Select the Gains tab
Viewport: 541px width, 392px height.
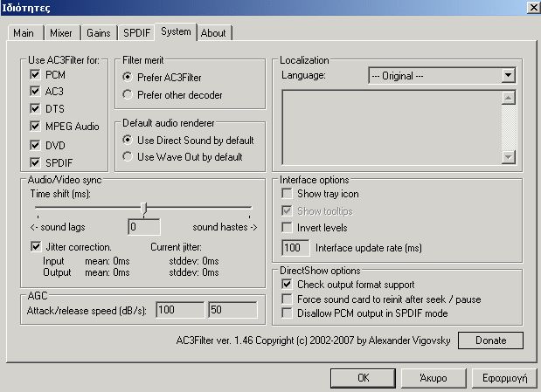[x=97, y=33]
